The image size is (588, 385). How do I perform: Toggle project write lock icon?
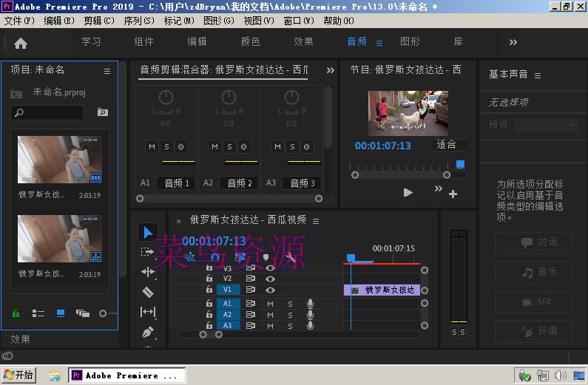coord(16,313)
